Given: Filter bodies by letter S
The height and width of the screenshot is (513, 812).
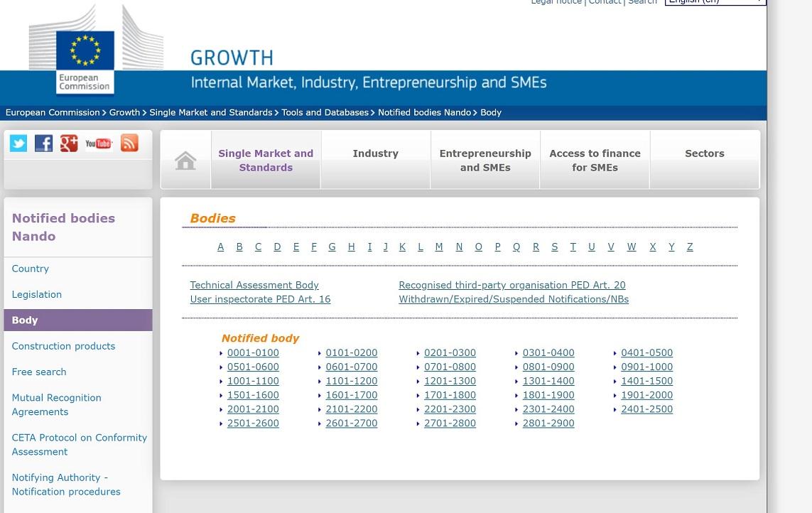Looking at the screenshot, I should click(555, 247).
